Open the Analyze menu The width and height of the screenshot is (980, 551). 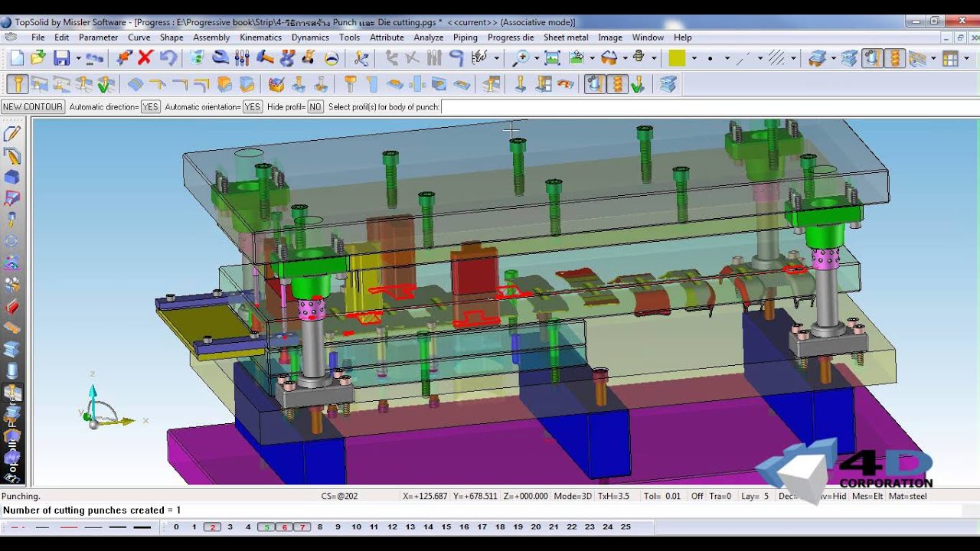click(429, 37)
